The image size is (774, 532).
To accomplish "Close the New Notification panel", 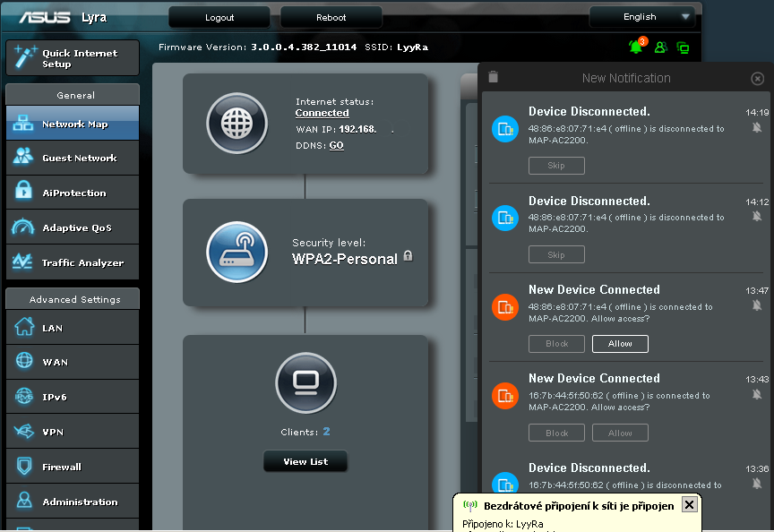I will click(758, 79).
